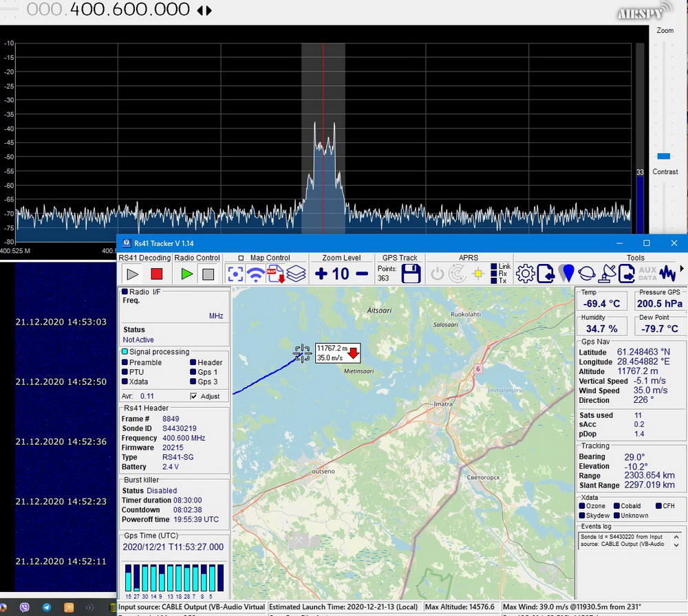Open settings gear in Tools
The height and width of the screenshot is (616, 688).
(x=526, y=274)
